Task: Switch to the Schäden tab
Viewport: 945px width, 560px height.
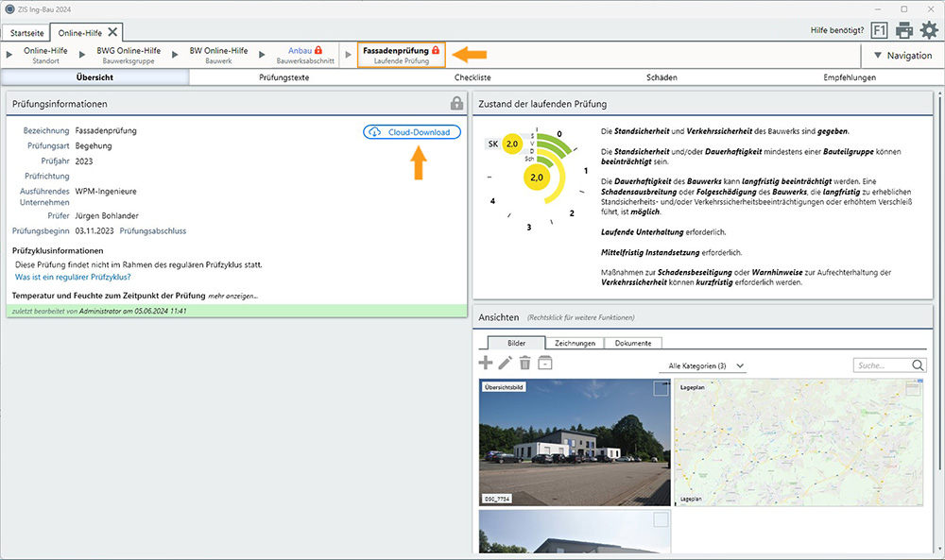Action: pos(661,77)
